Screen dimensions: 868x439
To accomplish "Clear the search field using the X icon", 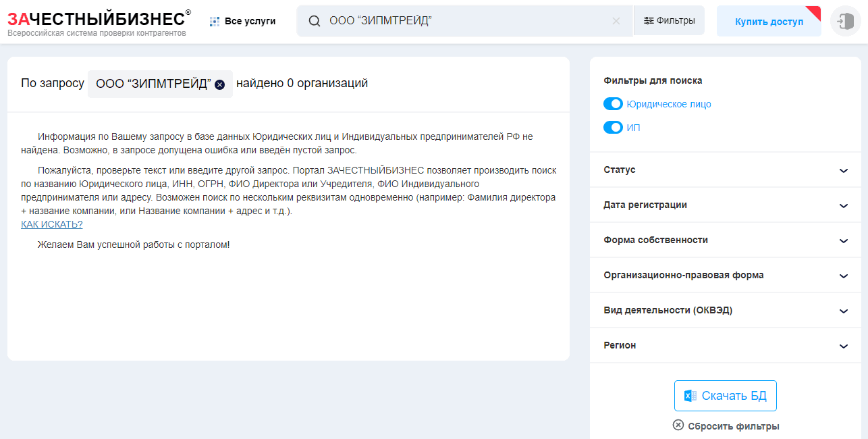I will click(616, 21).
